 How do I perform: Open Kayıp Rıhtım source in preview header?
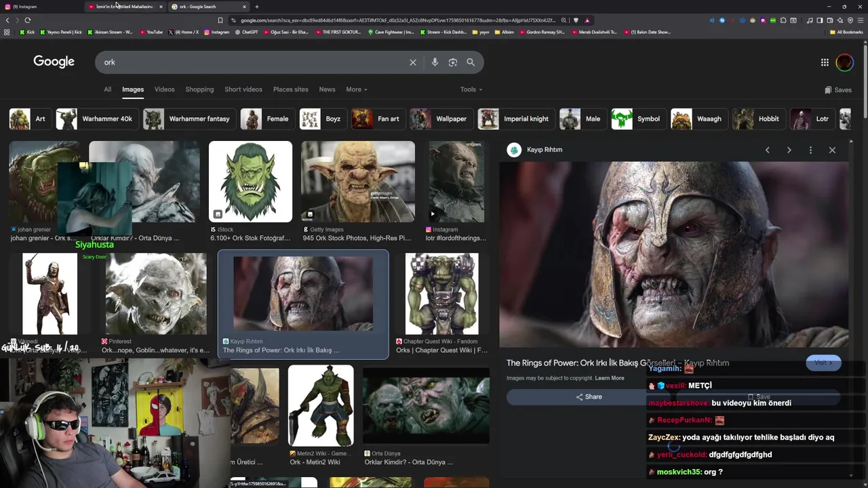535,150
